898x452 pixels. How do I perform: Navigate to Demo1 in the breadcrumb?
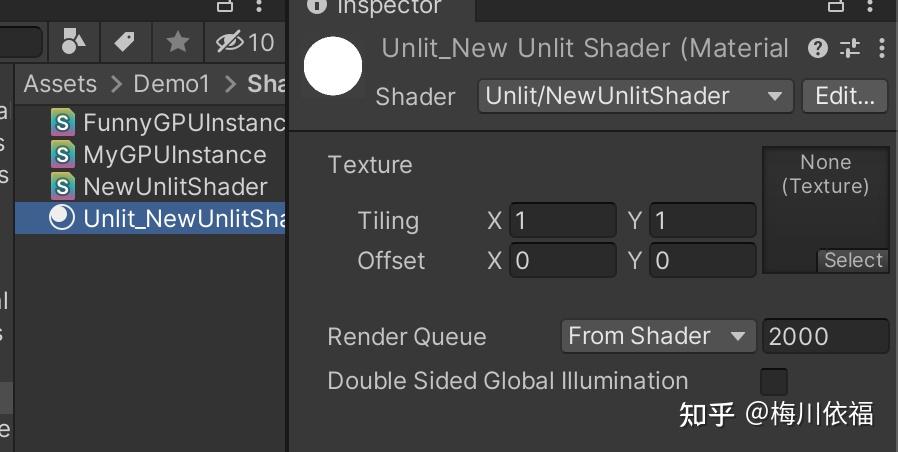[x=172, y=84]
